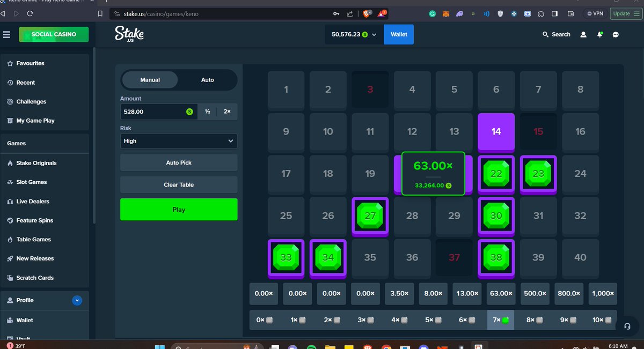Toggle keno number 14
Screen dimensions: 644x349
(496, 131)
